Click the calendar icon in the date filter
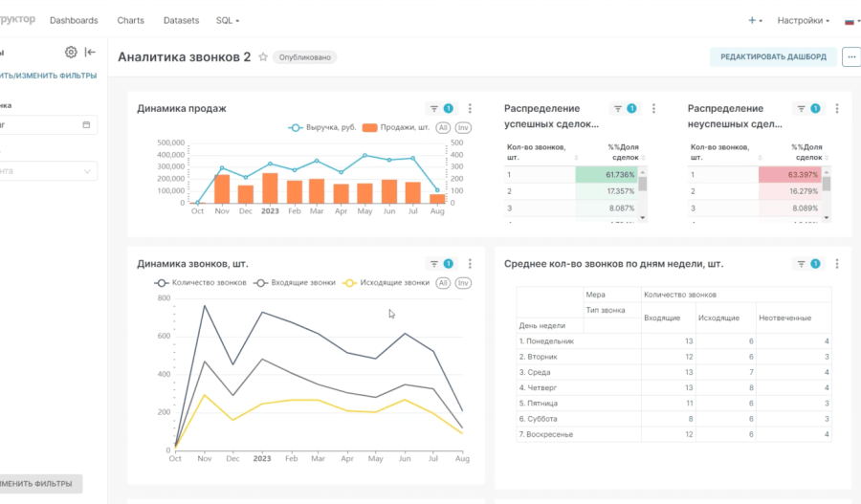 86,124
